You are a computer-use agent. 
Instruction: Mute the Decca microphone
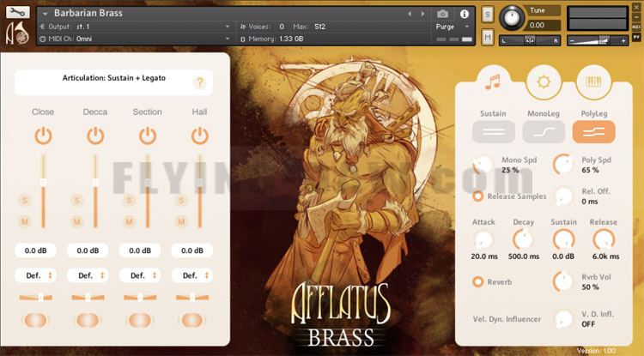76,222
